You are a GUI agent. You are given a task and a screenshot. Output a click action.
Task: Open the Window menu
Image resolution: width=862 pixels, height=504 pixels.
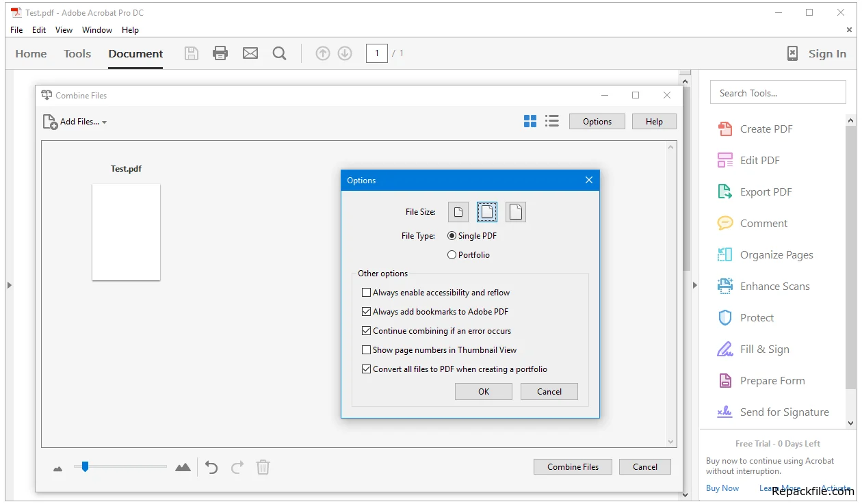pos(97,30)
